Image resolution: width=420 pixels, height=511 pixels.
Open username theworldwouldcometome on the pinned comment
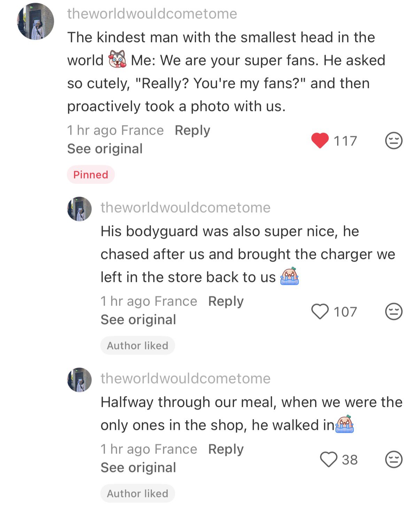coord(152,14)
